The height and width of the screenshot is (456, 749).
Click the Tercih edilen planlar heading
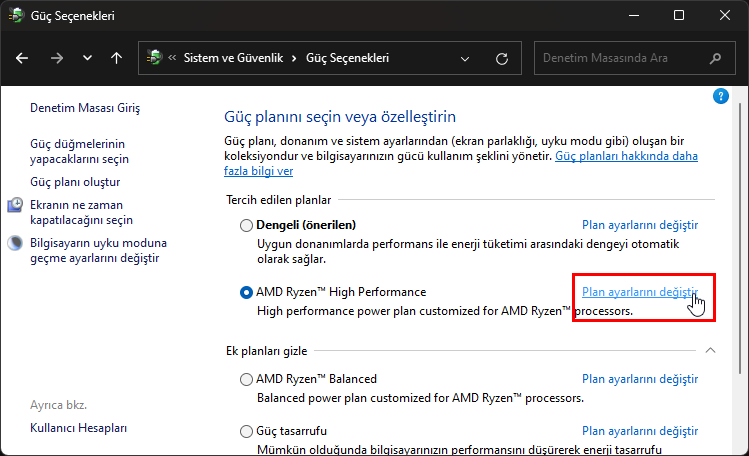click(x=278, y=200)
